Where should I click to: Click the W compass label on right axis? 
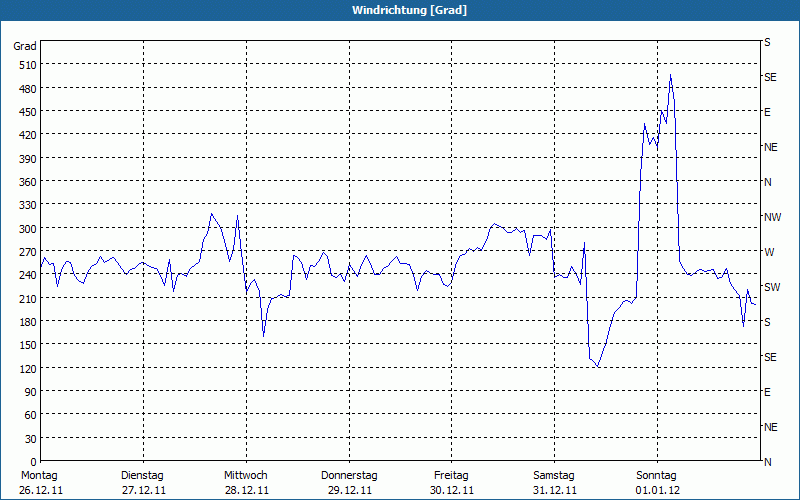click(x=769, y=252)
